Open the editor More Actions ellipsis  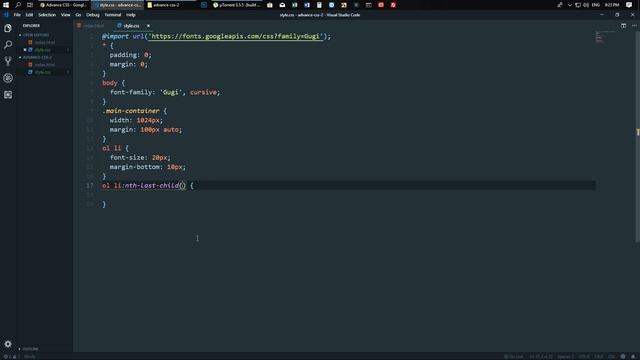634,26
